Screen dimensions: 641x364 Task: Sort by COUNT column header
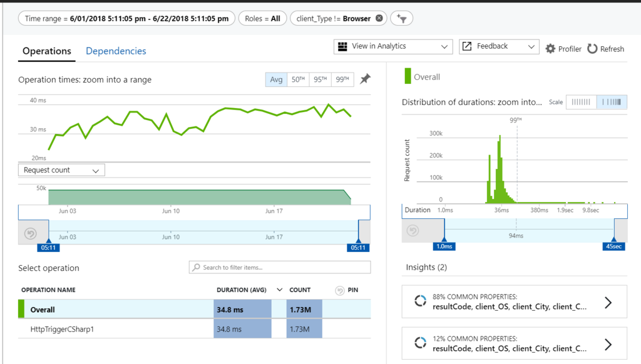click(x=300, y=290)
